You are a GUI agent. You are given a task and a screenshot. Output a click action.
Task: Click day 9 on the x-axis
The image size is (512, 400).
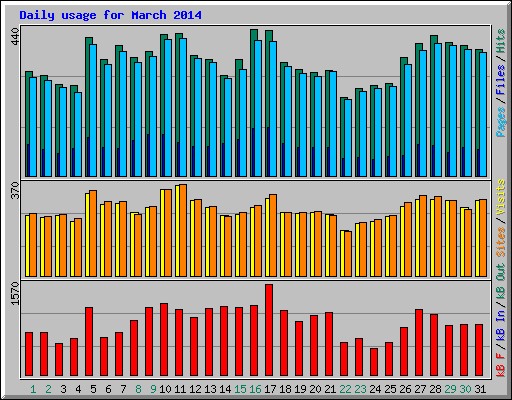[x=153, y=389]
